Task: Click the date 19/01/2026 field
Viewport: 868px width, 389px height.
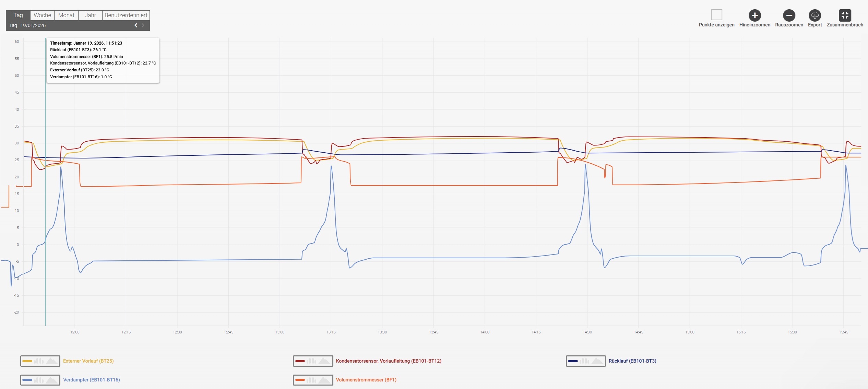Action: click(x=33, y=25)
